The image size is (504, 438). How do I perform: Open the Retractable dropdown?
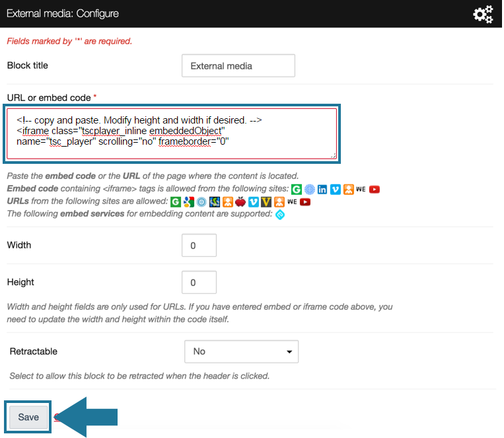click(241, 351)
